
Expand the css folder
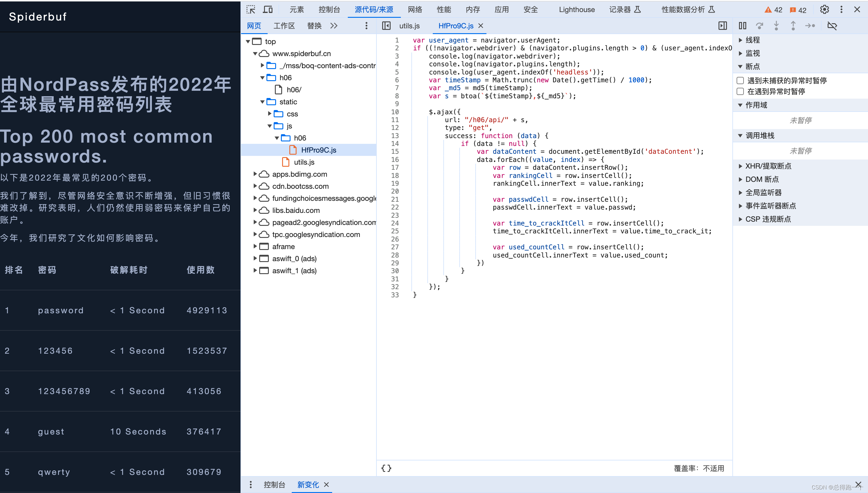[x=270, y=114]
